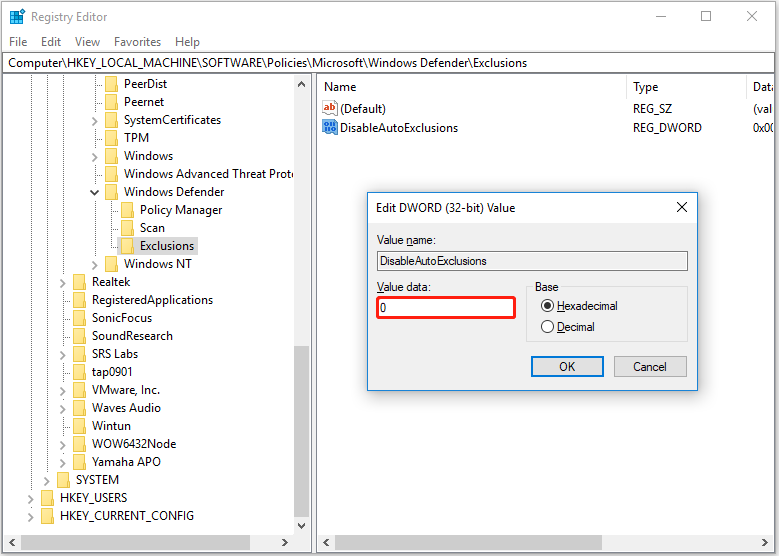Click the HKEY_CURRENT_CONFIG folder icon
The image size is (779, 556).
click(48, 516)
